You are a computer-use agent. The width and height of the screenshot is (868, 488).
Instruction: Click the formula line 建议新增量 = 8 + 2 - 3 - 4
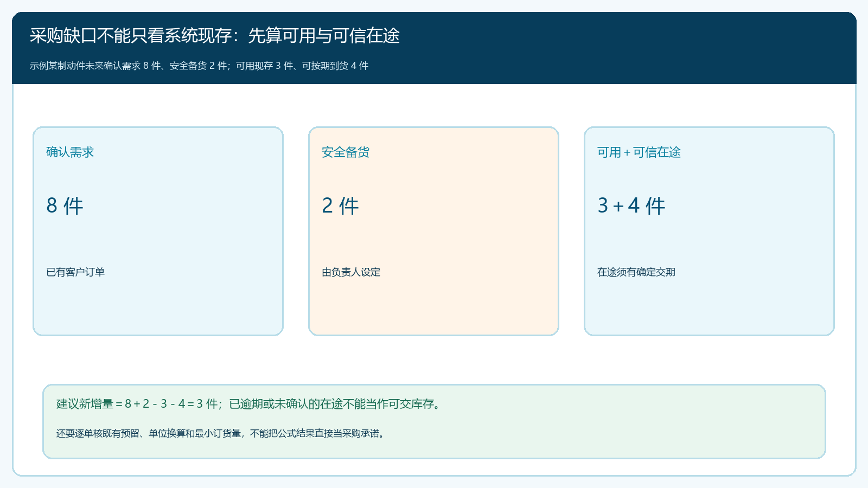point(250,404)
